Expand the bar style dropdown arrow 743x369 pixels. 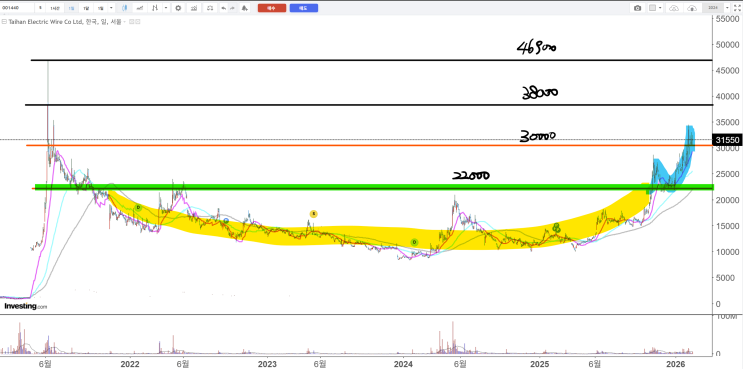tap(166, 8)
